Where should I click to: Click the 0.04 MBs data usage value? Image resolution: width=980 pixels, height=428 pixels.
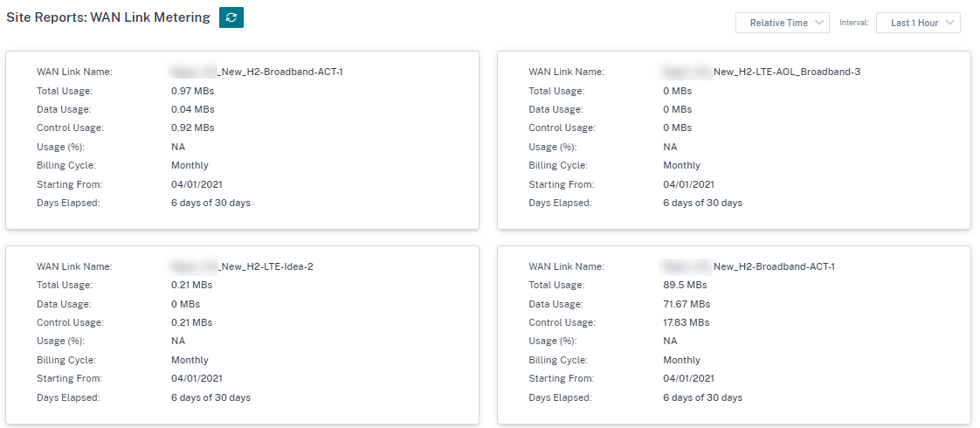192,109
